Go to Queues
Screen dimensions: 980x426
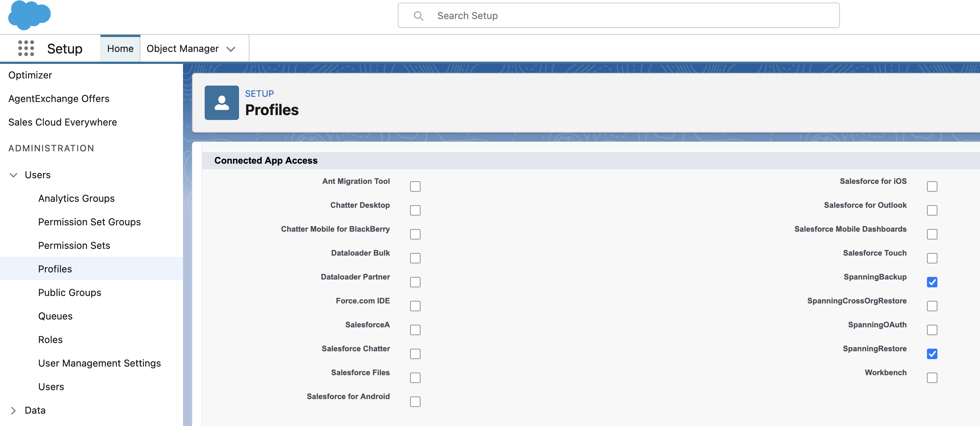[x=55, y=317]
